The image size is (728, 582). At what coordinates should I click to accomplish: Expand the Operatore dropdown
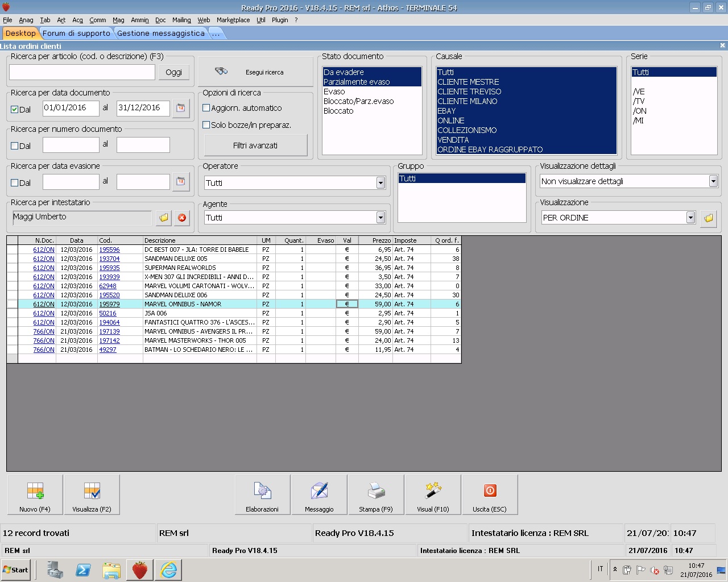click(380, 183)
